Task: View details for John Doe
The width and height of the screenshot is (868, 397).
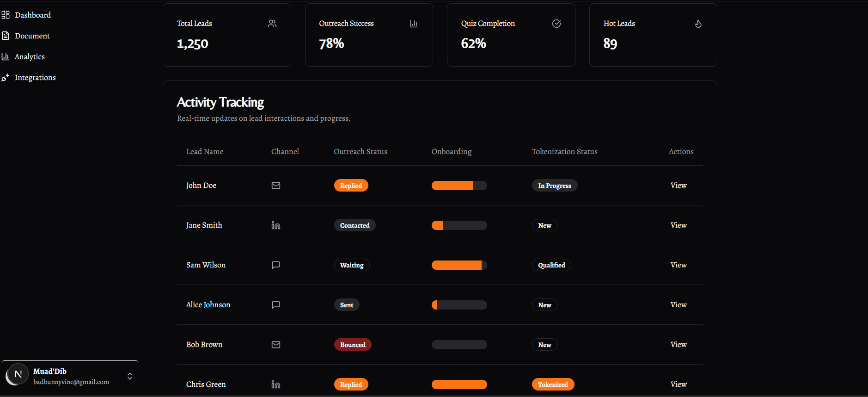Action: (679, 186)
